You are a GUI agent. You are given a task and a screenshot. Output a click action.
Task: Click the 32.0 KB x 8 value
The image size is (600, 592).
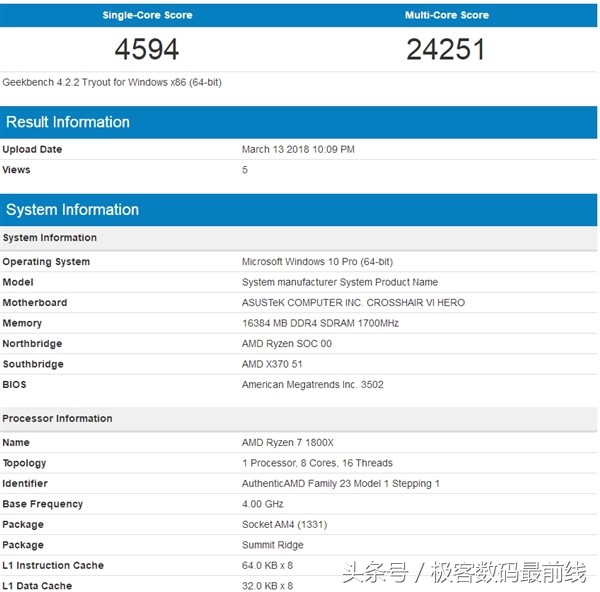pyautogui.click(x=267, y=586)
